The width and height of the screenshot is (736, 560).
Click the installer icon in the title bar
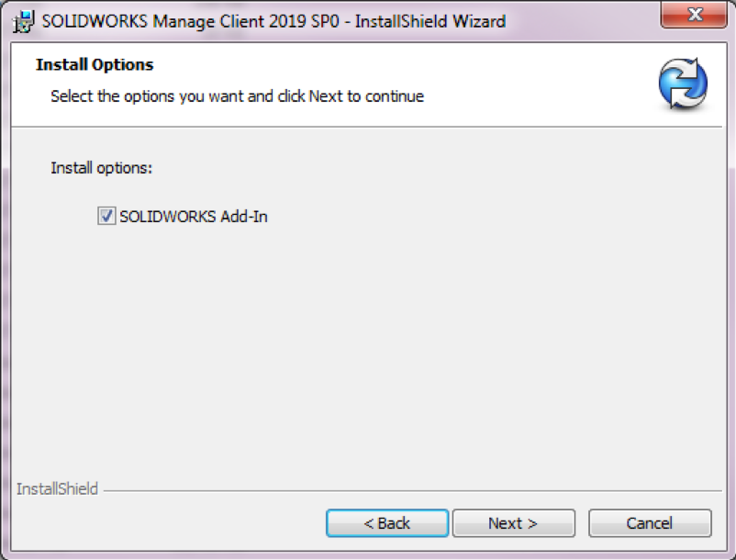23,22
